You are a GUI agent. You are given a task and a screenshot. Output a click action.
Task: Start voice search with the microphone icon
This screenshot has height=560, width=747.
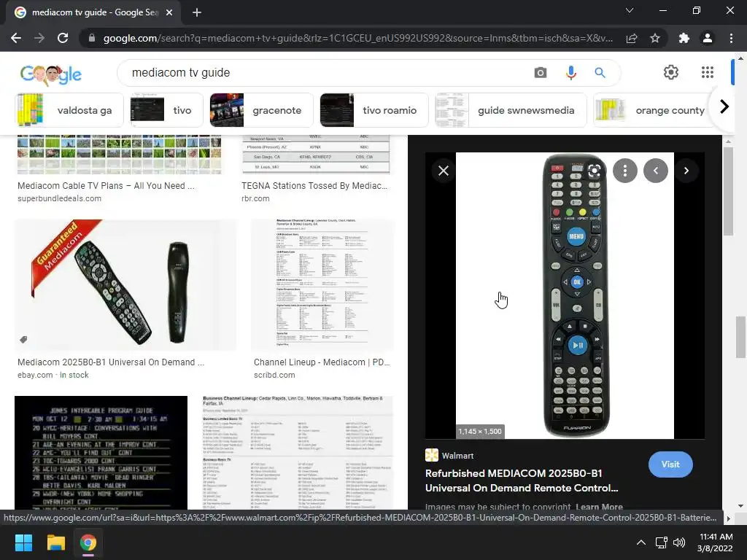point(570,72)
